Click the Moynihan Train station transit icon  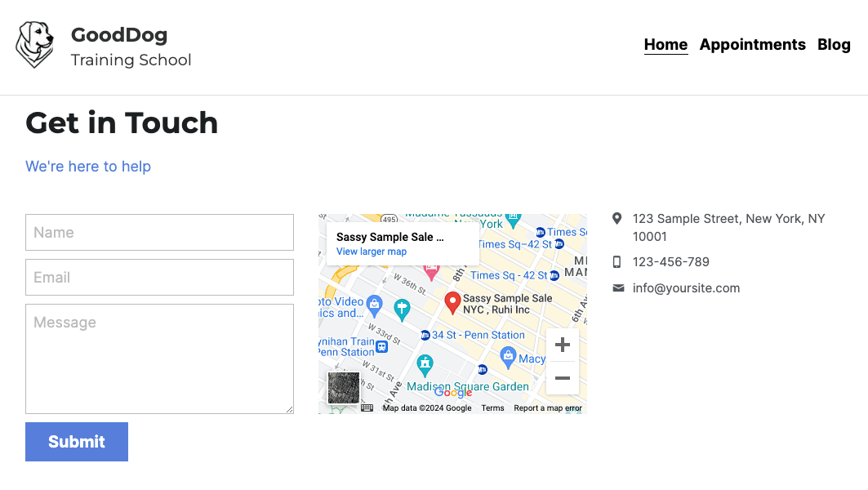pyautogui.click(x=381, y=346)
